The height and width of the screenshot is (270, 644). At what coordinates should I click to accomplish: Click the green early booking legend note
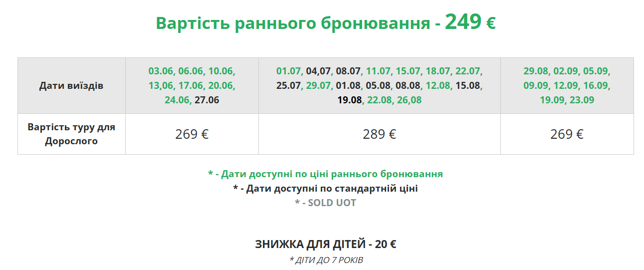point(325,174)
